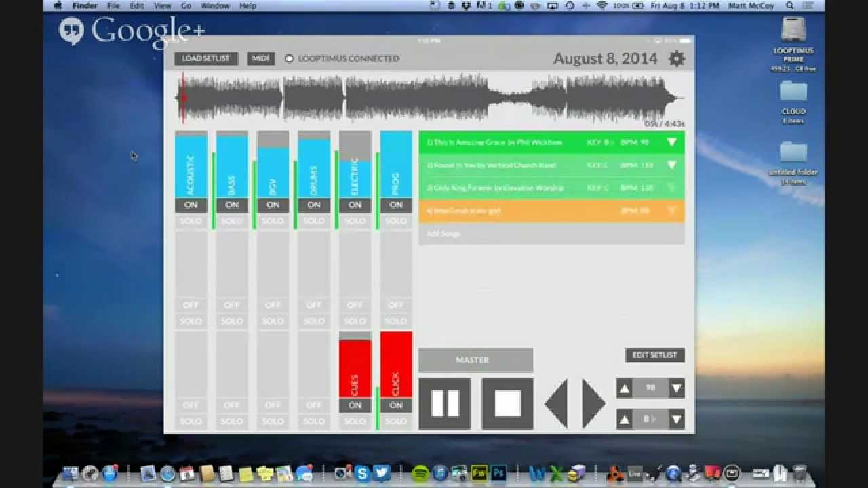The width and height of the screenshot is (868, 488).
Task: Open the Finder menu
Action: 85,5
